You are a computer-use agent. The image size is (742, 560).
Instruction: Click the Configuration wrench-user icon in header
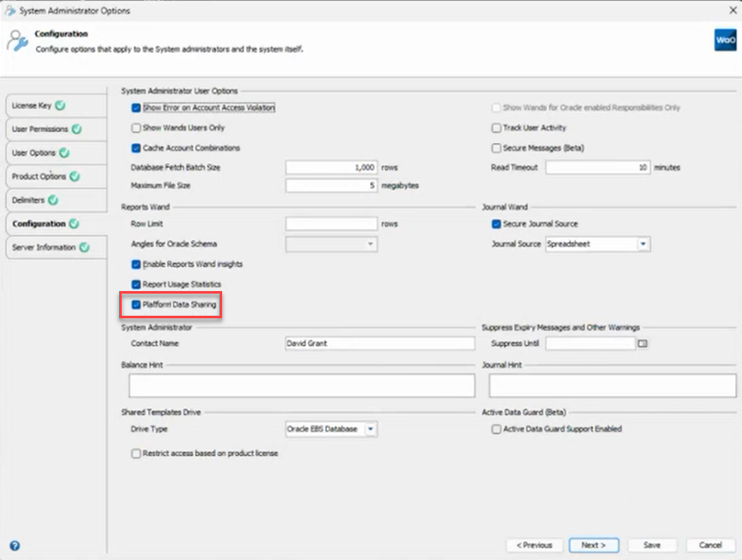[x=18, y=41]
